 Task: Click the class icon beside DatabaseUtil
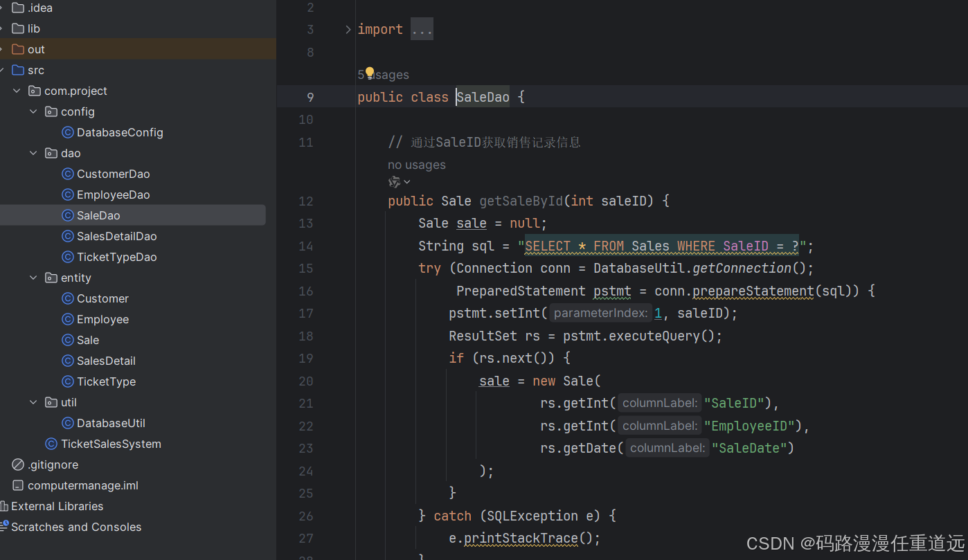(68, 423)
